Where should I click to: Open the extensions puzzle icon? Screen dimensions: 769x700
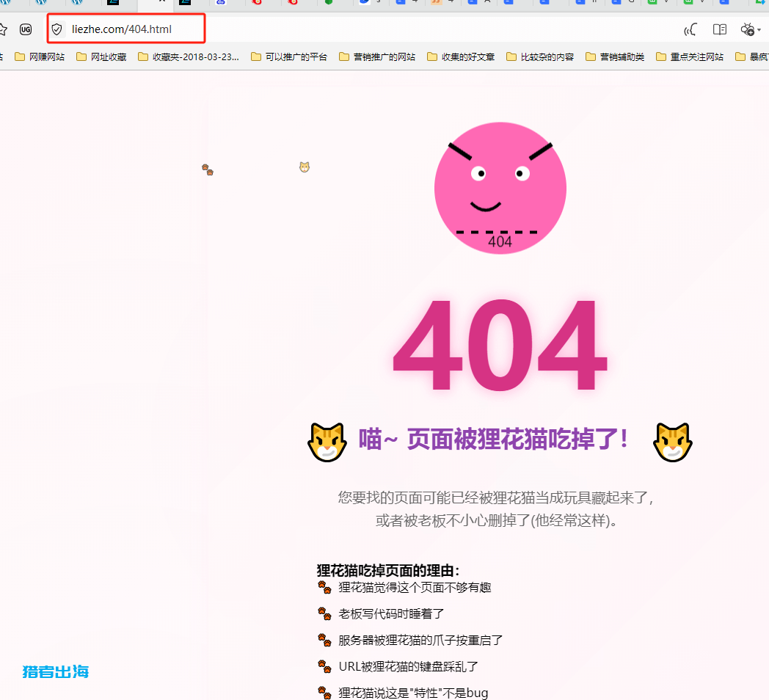point(748,29)
